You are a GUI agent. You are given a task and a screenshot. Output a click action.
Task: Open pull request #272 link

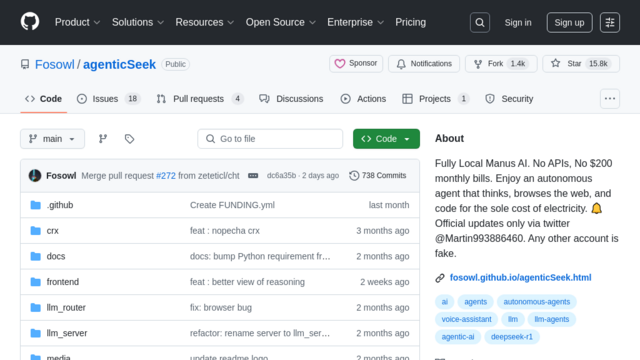(x=166, y=176)
